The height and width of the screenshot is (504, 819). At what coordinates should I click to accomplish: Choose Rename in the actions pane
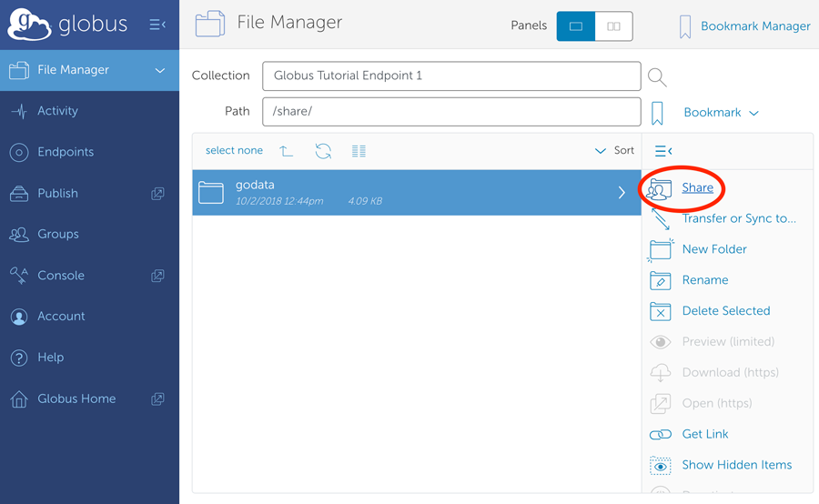tap(705, 280)
